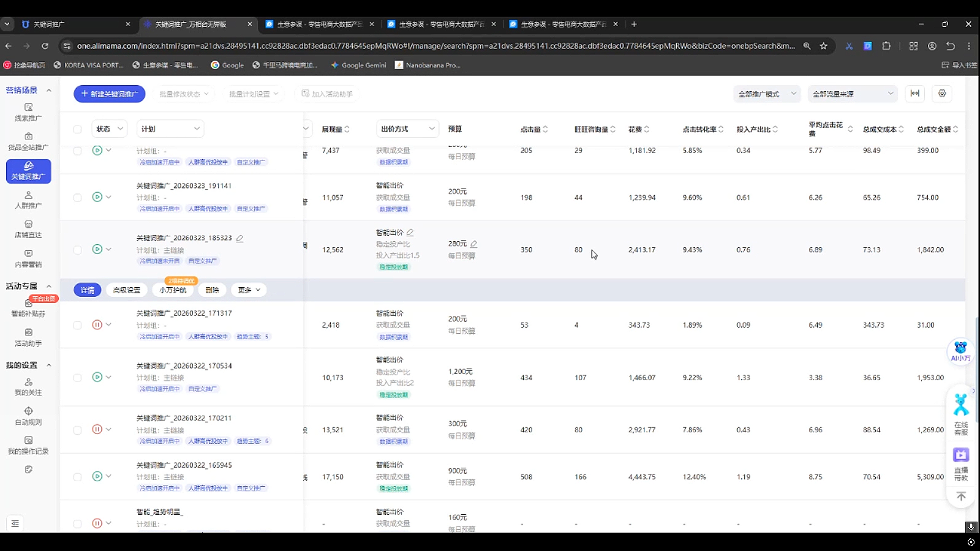Sort by the 花费 column header
The height and width of the screenshot is (551, 980).
point(638,129)
